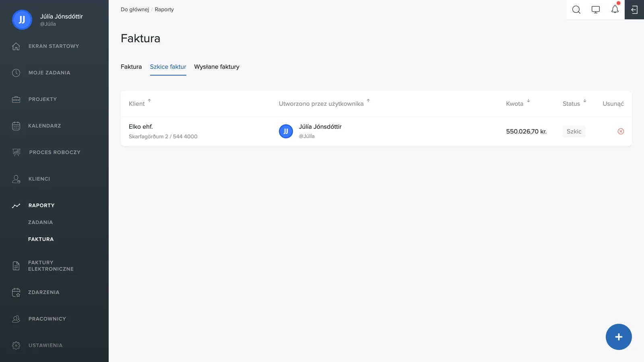The image size is (644, 362).
Task: Sort by Kwota column arrow
Action: click(528, 101)
